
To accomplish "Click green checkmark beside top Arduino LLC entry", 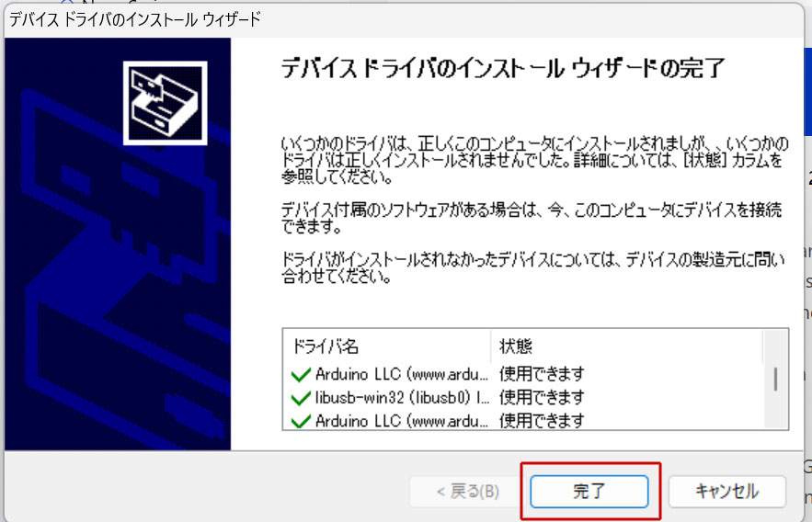I will [x=300, y=375].
